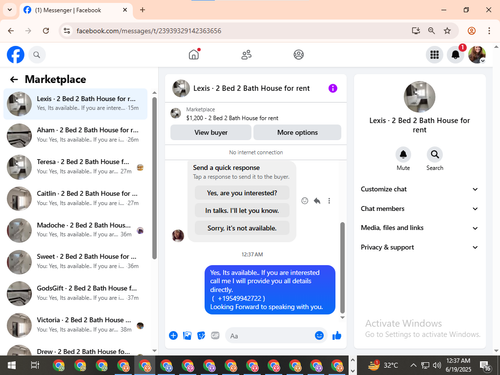The width and height of the screenshot is (500, 375).
Task: Open more actions plus icon in composer
Action: 173,335
